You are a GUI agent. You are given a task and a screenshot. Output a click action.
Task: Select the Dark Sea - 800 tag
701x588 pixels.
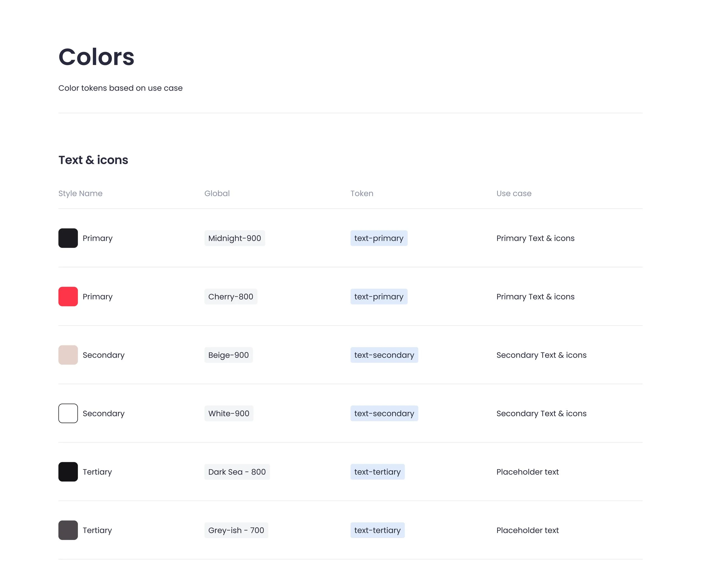click(237, 472)
